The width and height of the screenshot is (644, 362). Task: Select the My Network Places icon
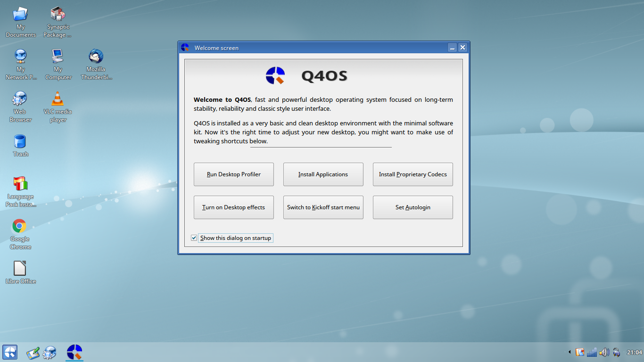pyautogui.click(x=20, y=65)
